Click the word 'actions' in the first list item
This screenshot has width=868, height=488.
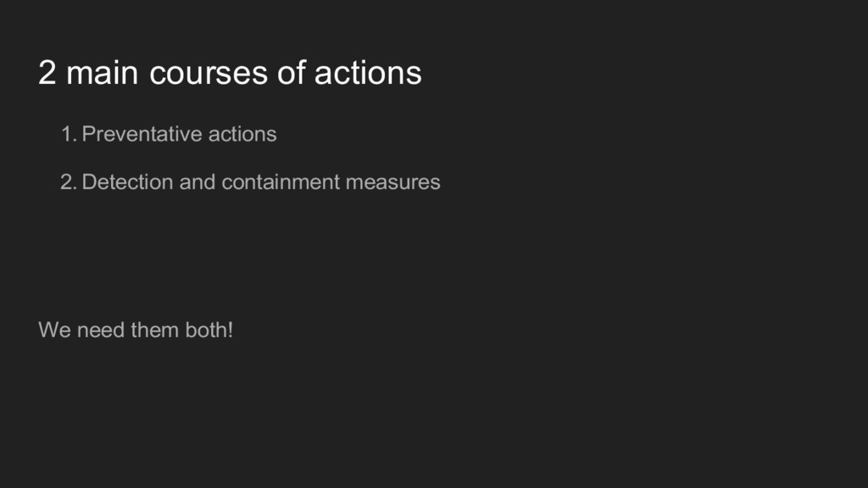click(242, 135)
